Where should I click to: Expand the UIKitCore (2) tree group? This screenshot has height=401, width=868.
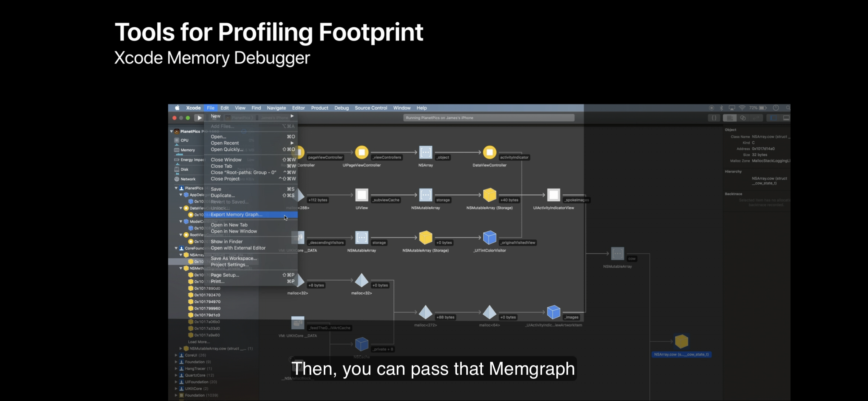(176, 389)
